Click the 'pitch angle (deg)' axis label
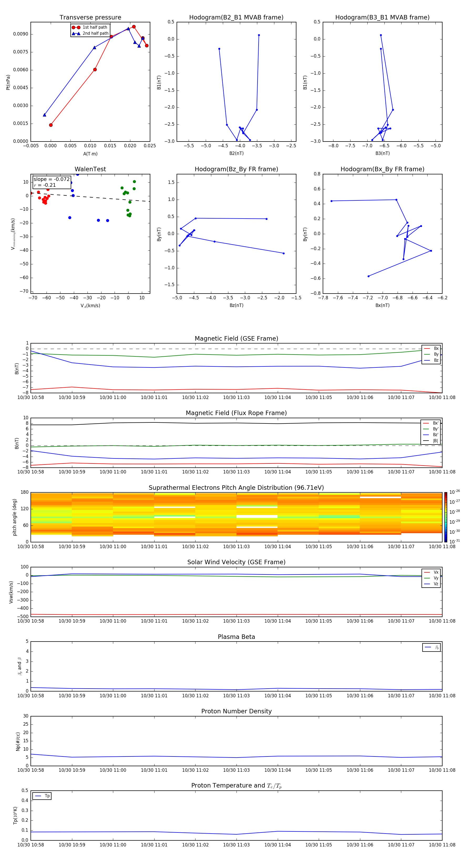 (14, 517)
